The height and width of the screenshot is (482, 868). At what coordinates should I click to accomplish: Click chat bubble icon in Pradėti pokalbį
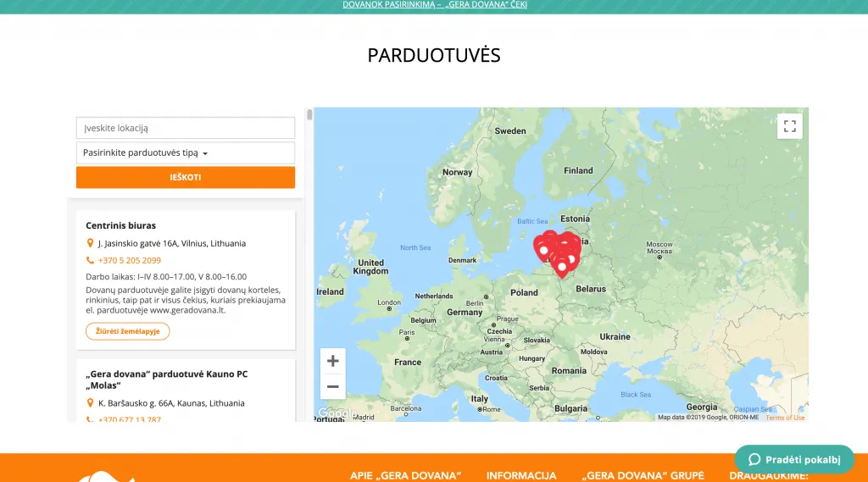754,459
